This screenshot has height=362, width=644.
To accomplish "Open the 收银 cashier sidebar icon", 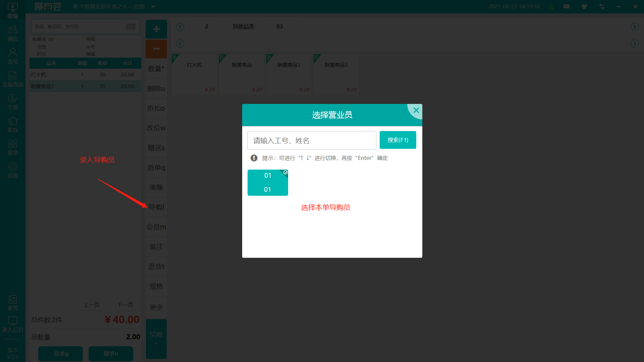I will coord(13,10).
